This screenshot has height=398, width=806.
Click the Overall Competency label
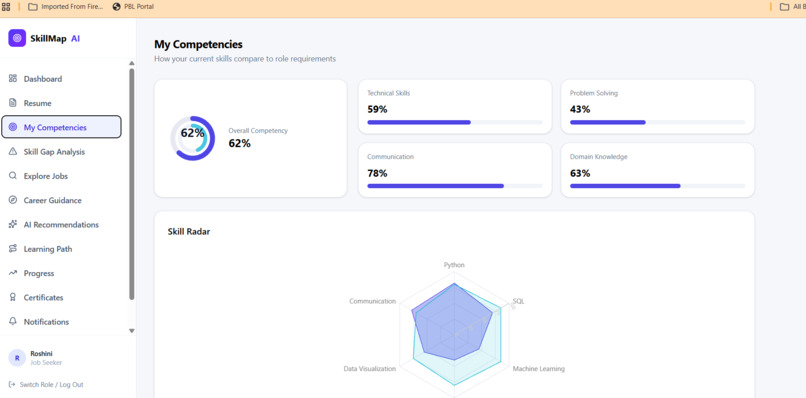tap(258, 131)
